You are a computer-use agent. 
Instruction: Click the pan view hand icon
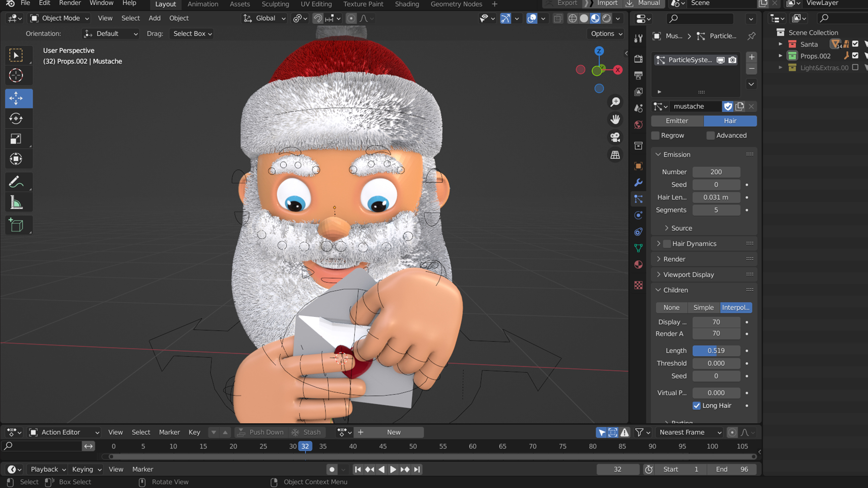(x=615, y=120)
